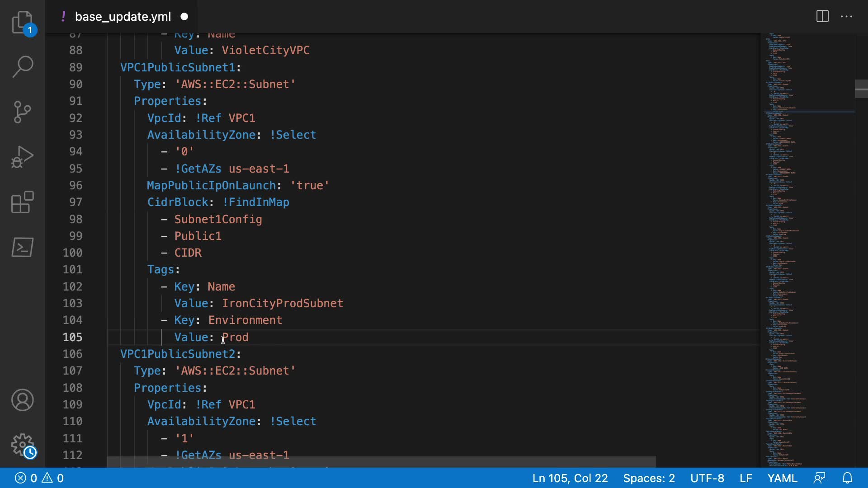Image resolution: width=868 pixels, height=488 pixels.
Task: Click the horizontal scrollbar below the code
Action: point(381,462)
